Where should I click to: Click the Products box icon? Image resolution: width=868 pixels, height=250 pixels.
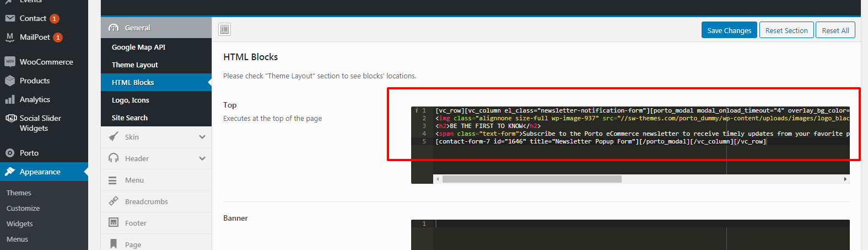pyautogui.click(x=10, y=81)
